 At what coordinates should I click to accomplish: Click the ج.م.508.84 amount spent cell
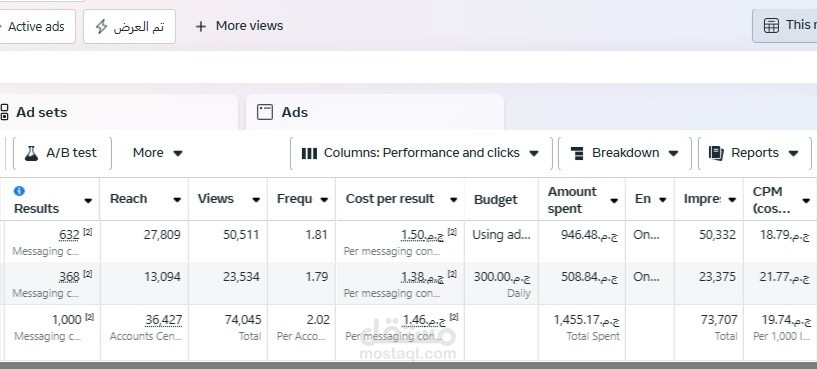coord(589,277)
